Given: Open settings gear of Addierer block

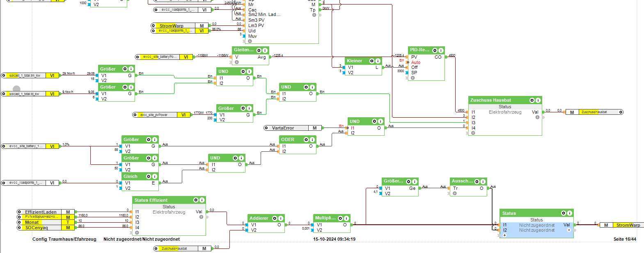Looking at the screenshot, I should pyautogui.click(x=275, y=218).
